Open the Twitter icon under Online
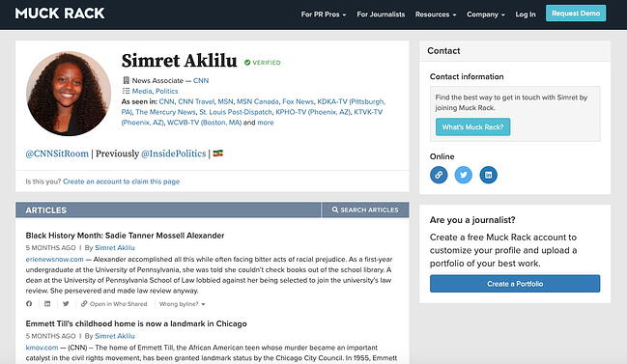Image resolution: width=627 pixels, height=364 pixels. 464,175
